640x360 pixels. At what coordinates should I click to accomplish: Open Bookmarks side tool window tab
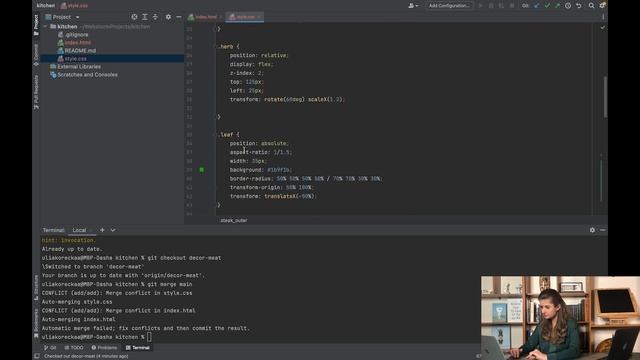[x=36, y=323]
